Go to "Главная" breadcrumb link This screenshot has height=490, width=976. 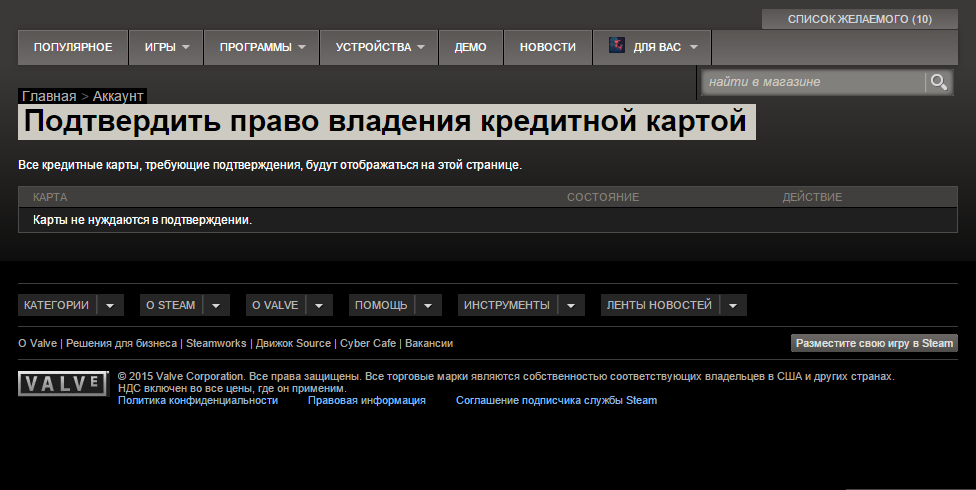49,96
